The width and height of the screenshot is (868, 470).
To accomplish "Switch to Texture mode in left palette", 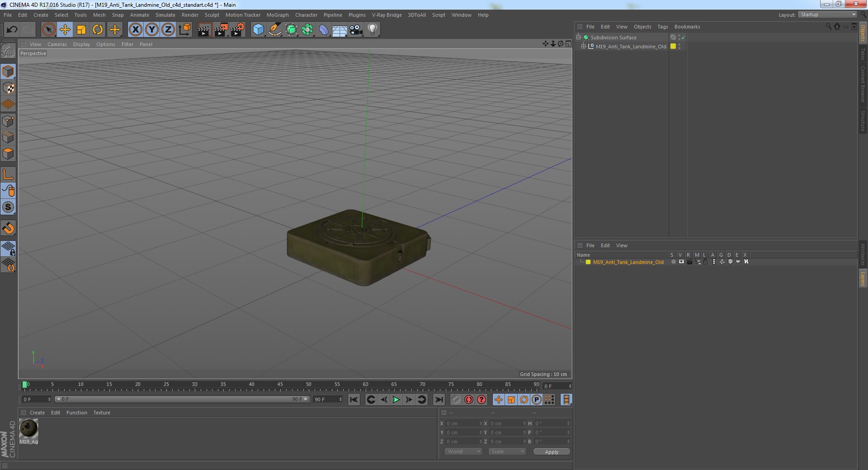I will (8, 88).
